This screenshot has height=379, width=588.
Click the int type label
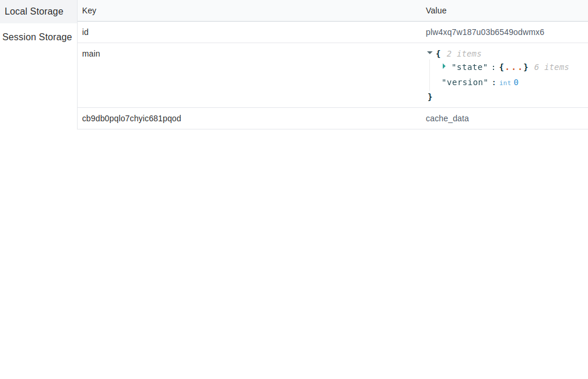505,83
